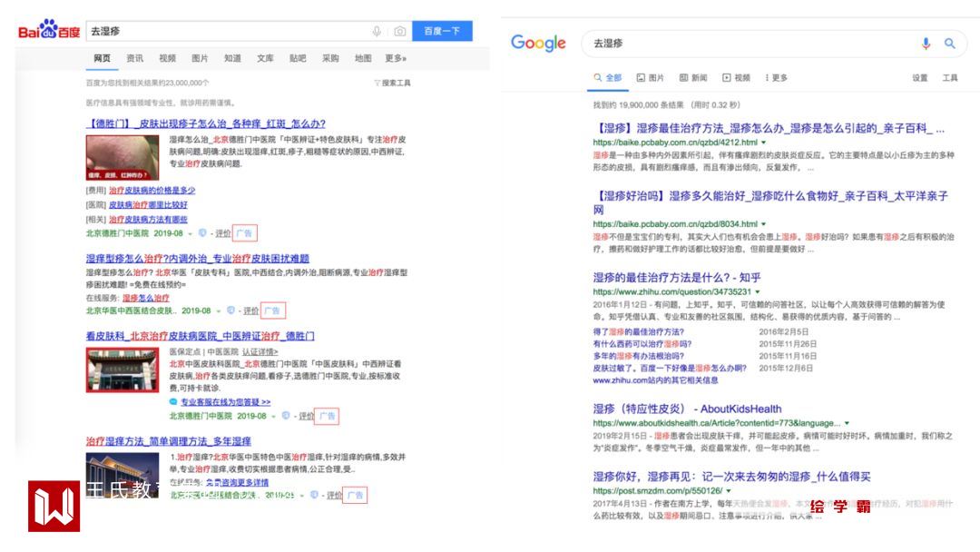Open result 【德胜门】皮肤出现疹子怎么治
The width and height of the screenshot is (980, 552).
(206, 123)
